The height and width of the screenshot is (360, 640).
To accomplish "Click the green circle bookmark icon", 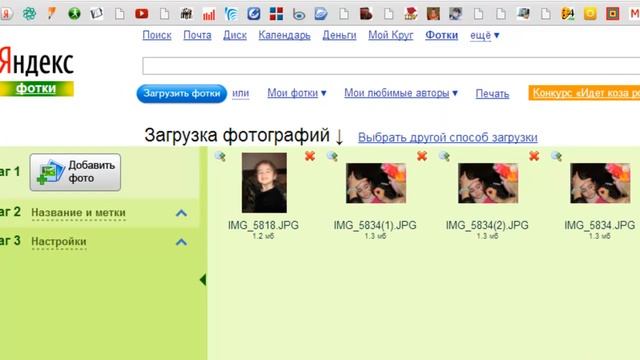I will coord(74,14).
